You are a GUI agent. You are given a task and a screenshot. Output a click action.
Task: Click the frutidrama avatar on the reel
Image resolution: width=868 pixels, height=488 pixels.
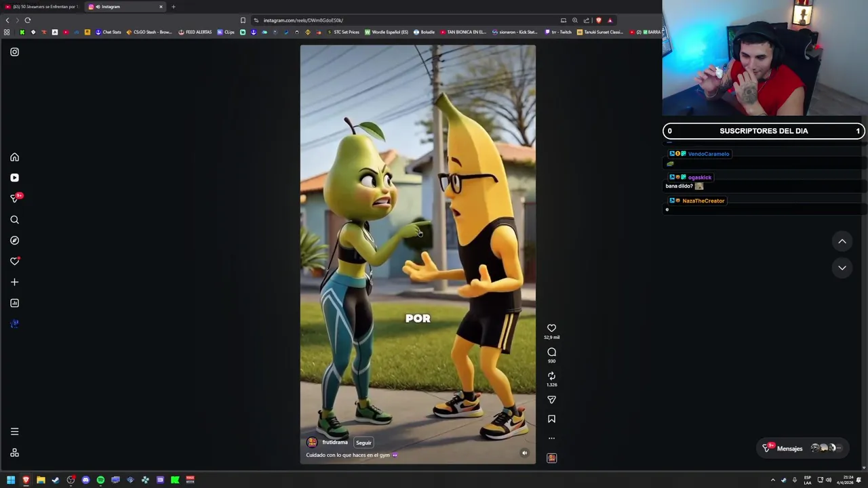point(312,443)
